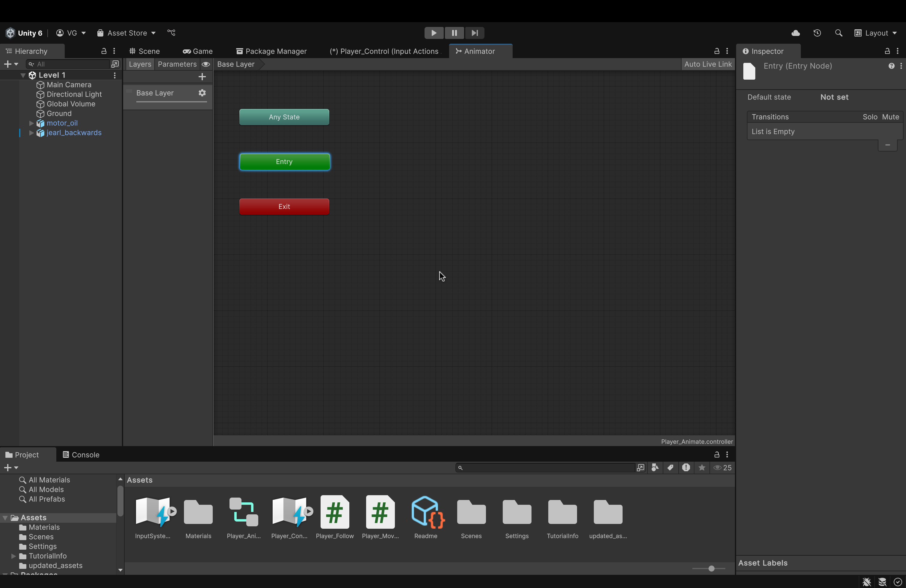Viewport: 906px width, 588px height.
Task: Open the Entry node help icon
Action: (x=891, y=66)
